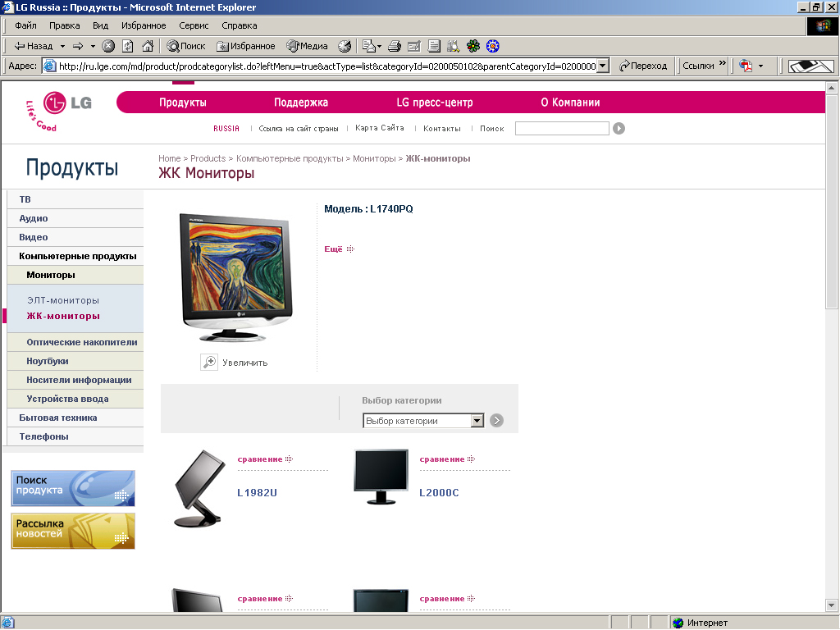Open the Поддержка navigation tab
The image size is (840, 630).
[301, 103]
